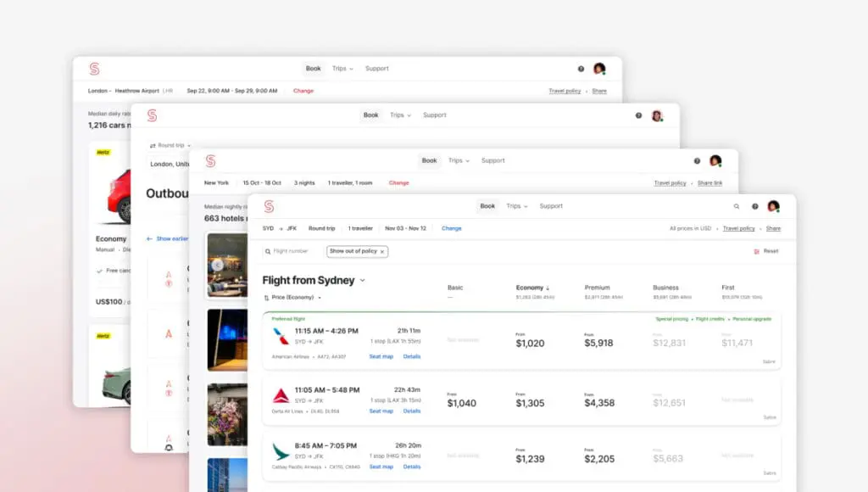Open the Support tab in the flight window

click(551, 206)
